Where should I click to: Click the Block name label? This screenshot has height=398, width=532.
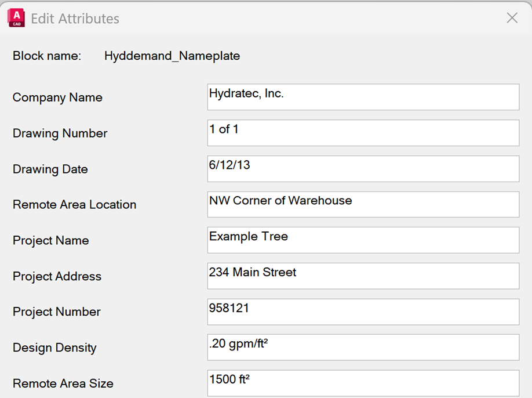(46, 56)
